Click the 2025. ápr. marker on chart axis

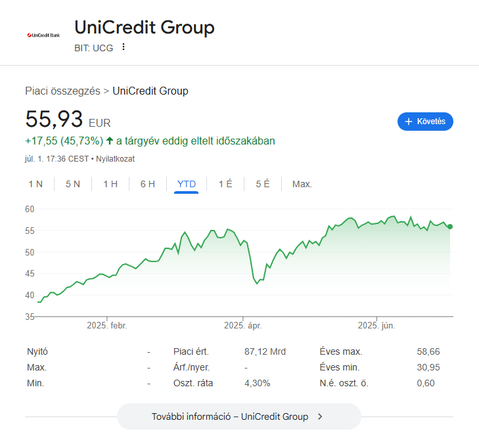tap(243, 325)
